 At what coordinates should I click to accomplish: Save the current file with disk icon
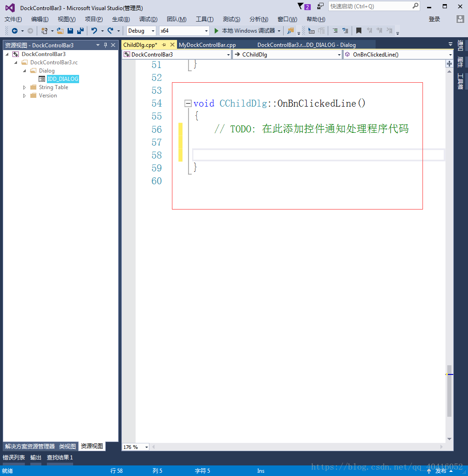pyautogui.click(x=70, y=31)
